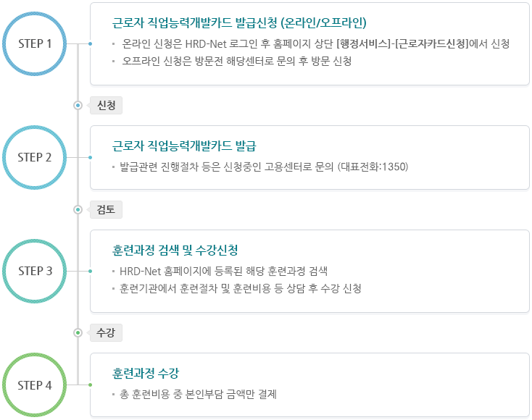Screen dimensions: 532x420
Task: Click the 수강 label tag
Action: [106, 332]
